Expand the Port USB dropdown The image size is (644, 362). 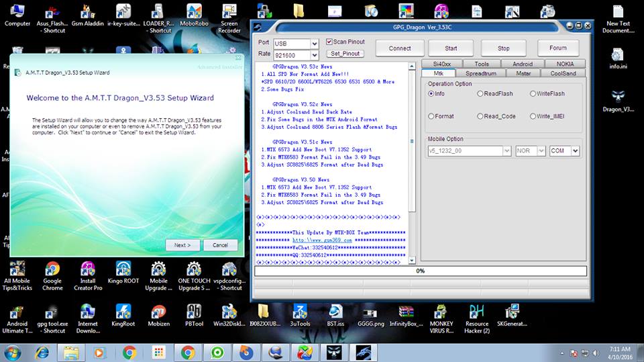[314, 44]
